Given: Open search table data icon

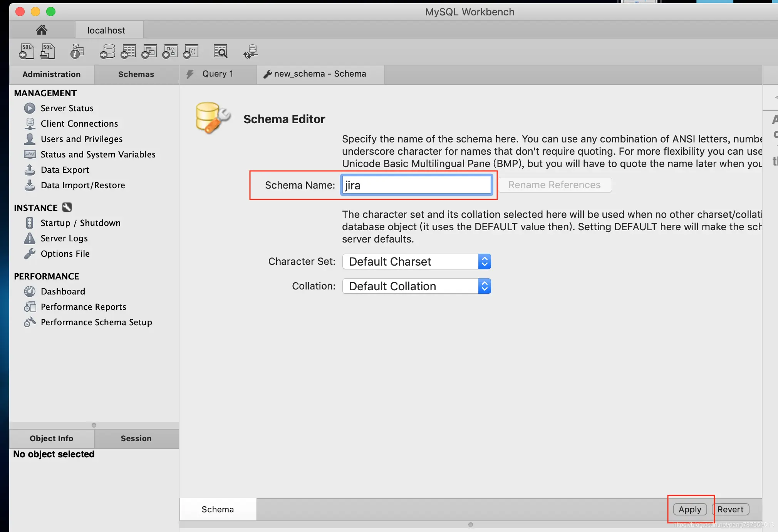Looking at the screenshot, I should click(220, 51).
